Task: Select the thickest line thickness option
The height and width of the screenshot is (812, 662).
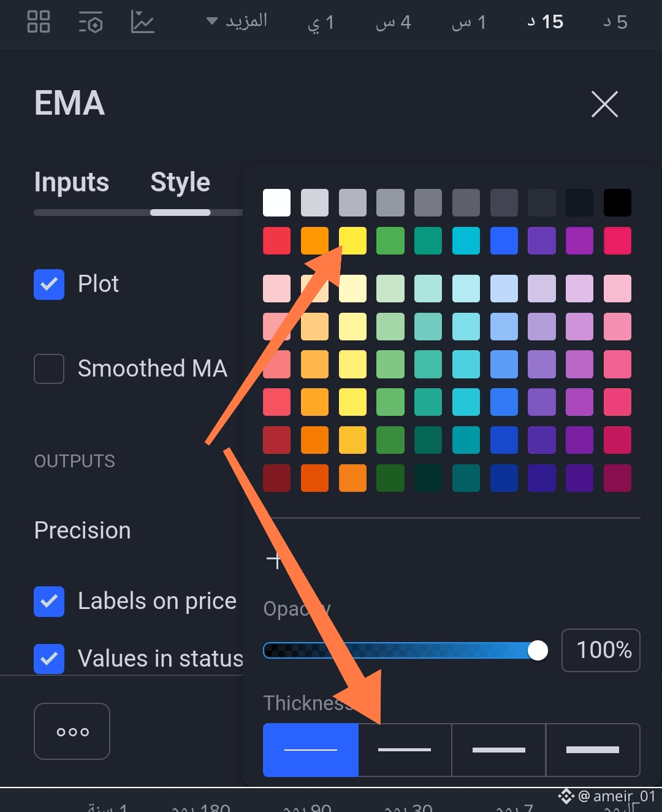Action: [592, 750]
